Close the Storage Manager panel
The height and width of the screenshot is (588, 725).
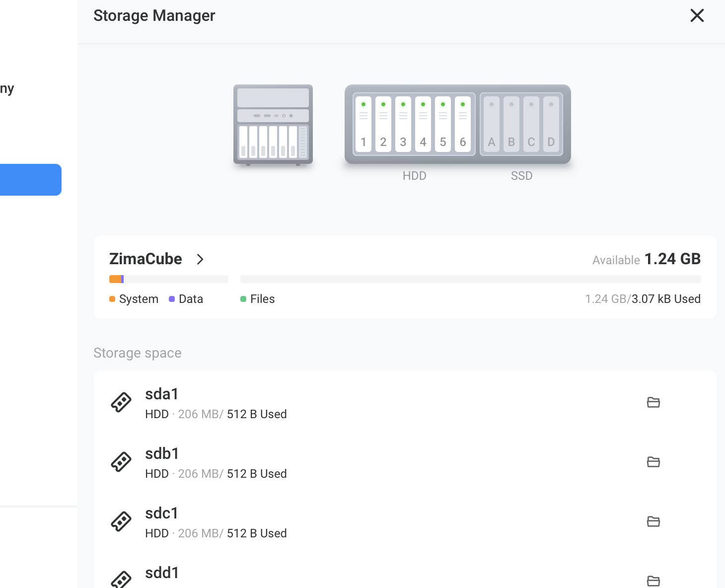[697, 15]
